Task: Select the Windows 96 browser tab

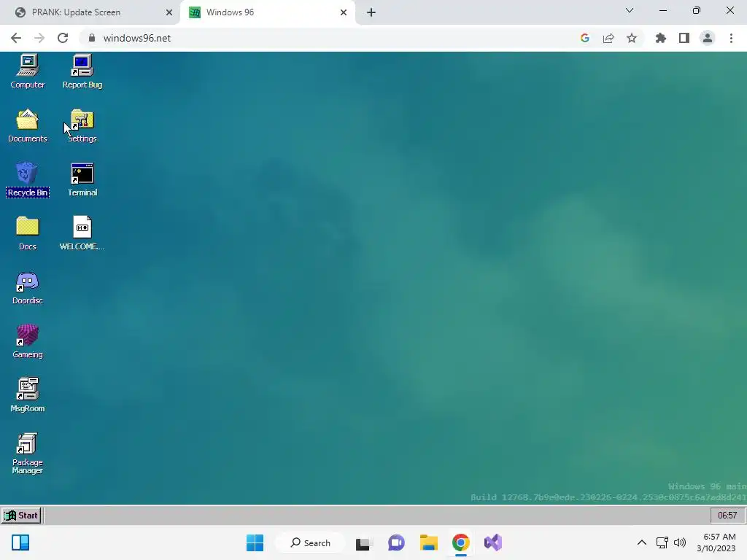Action: pyautogui.click(x=230, y=12)
